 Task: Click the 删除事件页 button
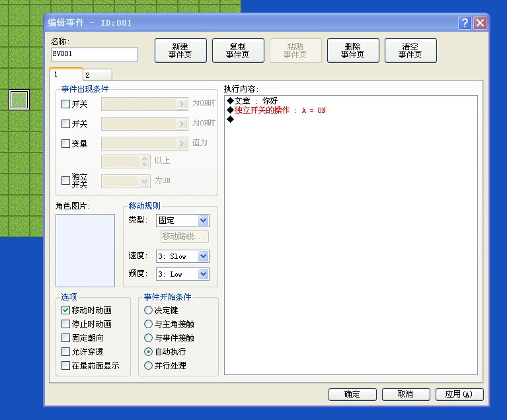(353, 50)
